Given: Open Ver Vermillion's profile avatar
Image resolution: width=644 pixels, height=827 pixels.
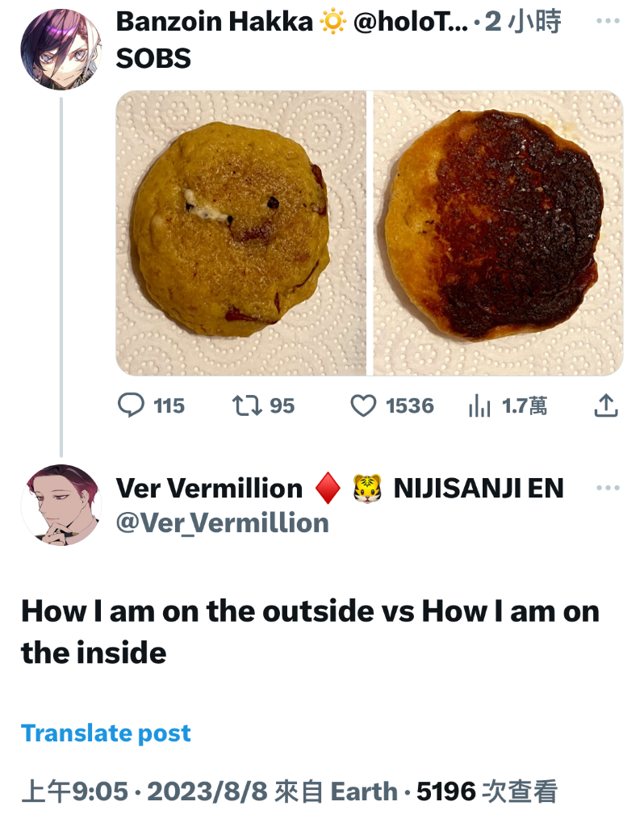Looking at the screenshot, I should (x=61, y=505).
